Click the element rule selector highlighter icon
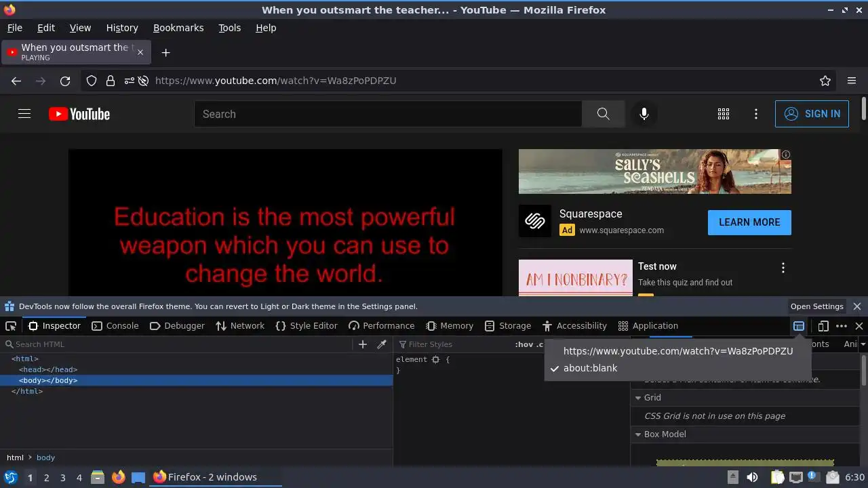Image resolution: width=868 pixels, height=488 pixels. [x=435, y=359]
